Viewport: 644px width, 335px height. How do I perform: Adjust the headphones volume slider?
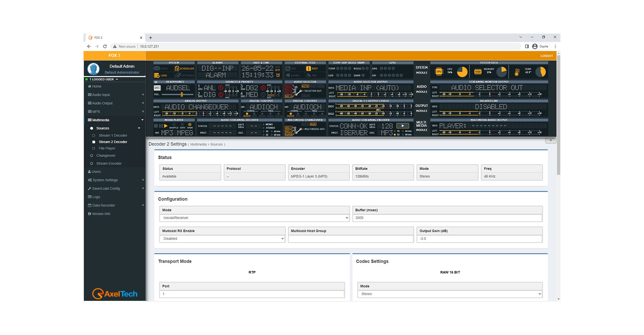tap(181, 95)
